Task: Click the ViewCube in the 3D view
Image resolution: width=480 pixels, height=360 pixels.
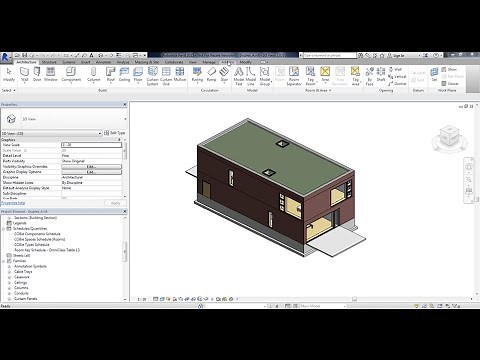Action: coord(449,137)
